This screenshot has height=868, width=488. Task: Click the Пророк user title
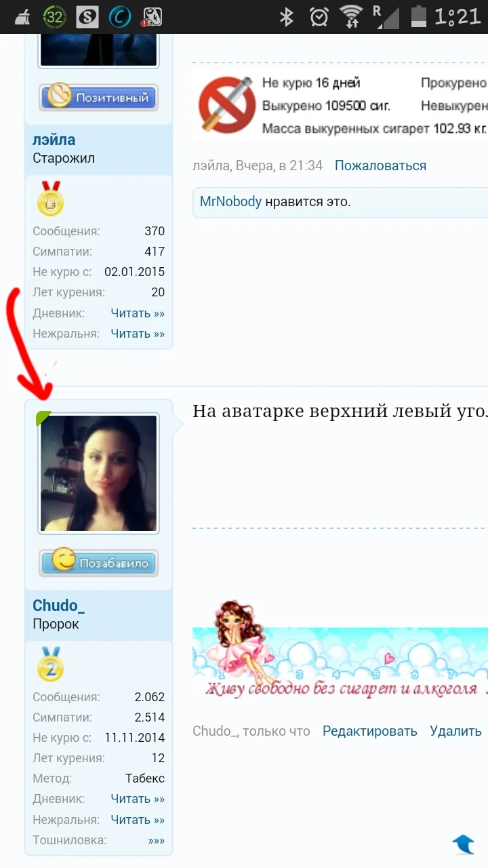[56, 624]
